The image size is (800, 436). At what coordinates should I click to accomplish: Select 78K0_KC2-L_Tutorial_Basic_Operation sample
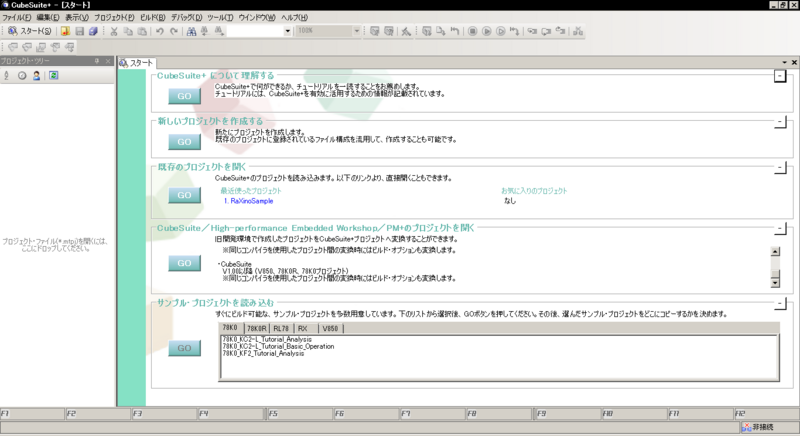278,346
